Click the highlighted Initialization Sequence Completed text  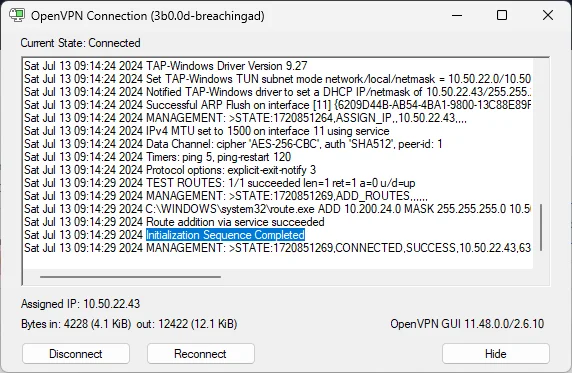pos(225,235)
